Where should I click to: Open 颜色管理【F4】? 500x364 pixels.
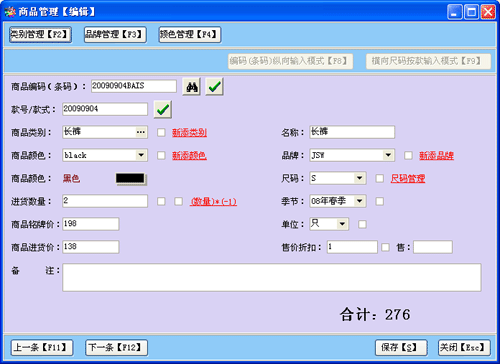point(190,34)
